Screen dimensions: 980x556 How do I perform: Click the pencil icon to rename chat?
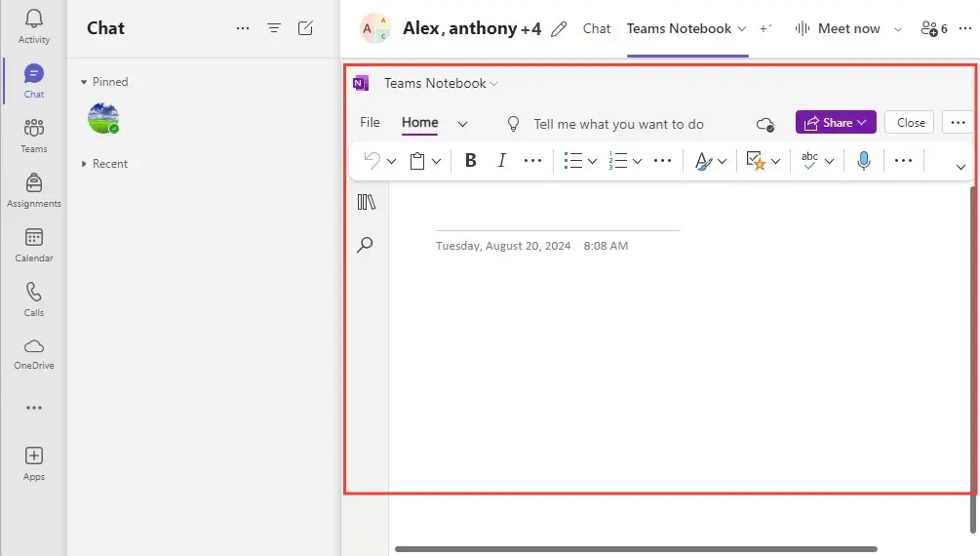pos(559,29)
